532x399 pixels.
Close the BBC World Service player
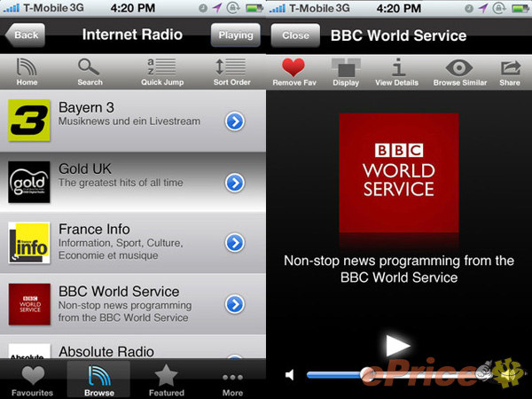point(295,35)
